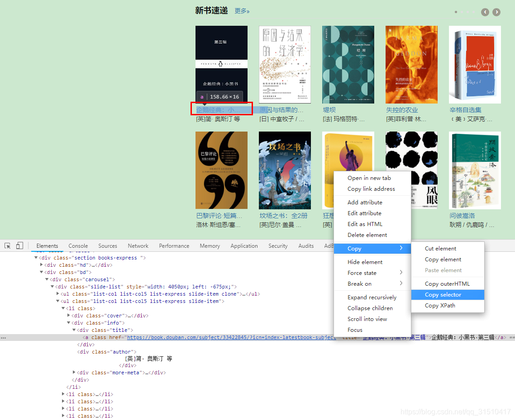Choose Expand recursively

tap(372, 297)
